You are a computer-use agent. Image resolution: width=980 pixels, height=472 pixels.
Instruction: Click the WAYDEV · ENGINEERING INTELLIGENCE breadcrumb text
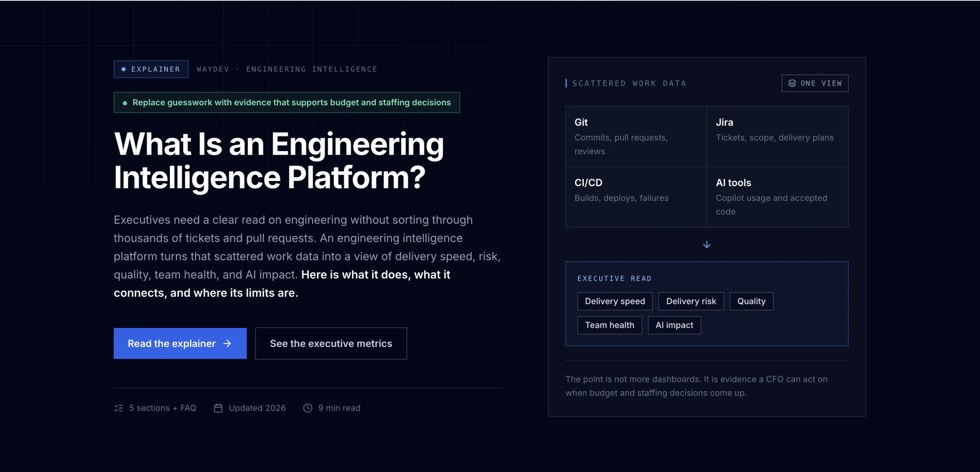pyautogui.click(x=287, y=69)
